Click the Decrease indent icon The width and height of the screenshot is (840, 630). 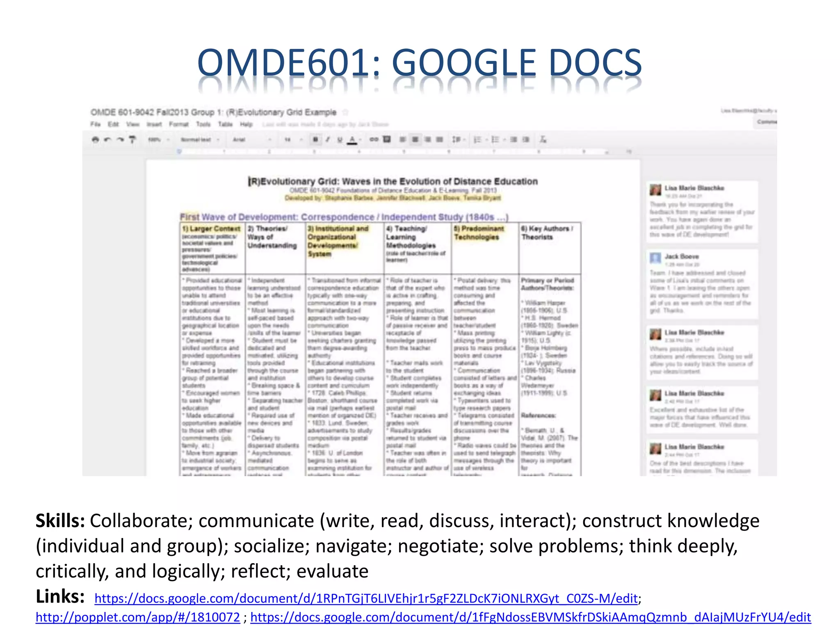click(x=514, y=139)
